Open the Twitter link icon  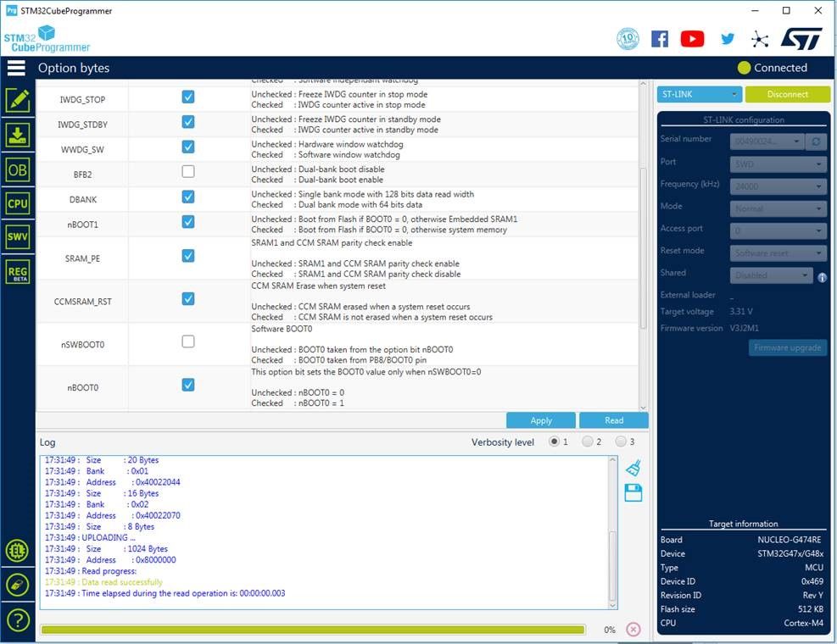[727, 39]
